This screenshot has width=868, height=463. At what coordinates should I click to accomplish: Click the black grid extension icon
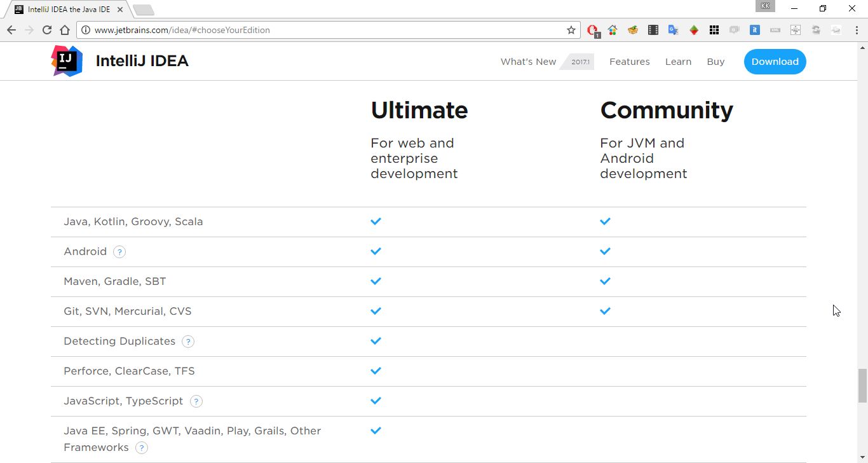pyautogui.click(x=714, y=30)
